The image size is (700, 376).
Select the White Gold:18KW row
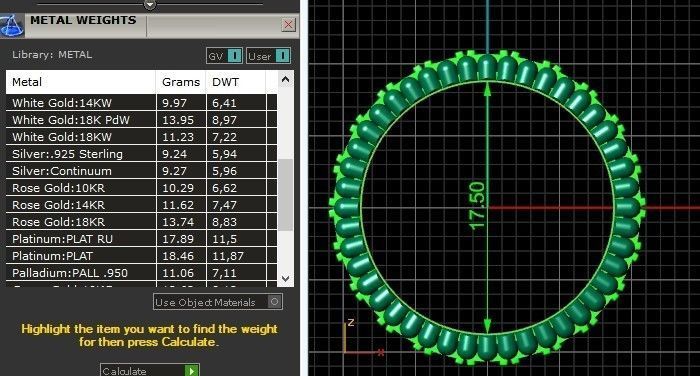tap(141, 137)
